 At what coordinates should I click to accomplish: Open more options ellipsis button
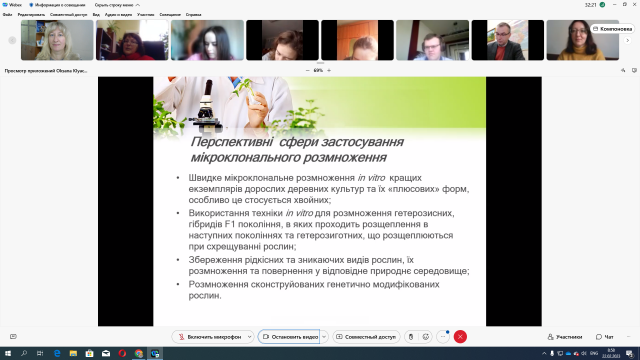[443, 337]
